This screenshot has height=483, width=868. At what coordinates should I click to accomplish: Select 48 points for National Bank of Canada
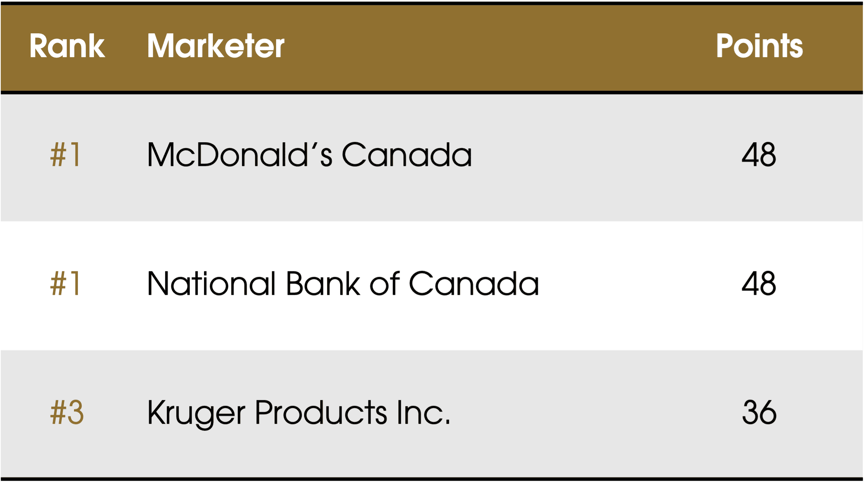(x=759, y=284)
